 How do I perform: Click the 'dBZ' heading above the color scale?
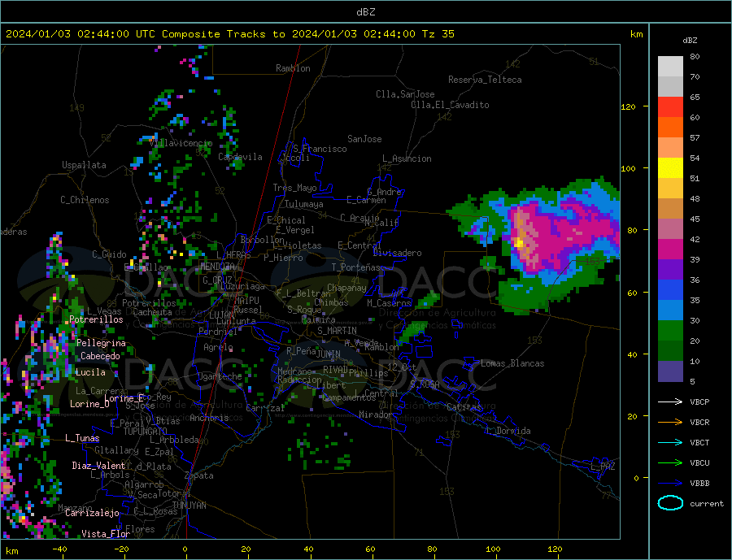(690, 41)
